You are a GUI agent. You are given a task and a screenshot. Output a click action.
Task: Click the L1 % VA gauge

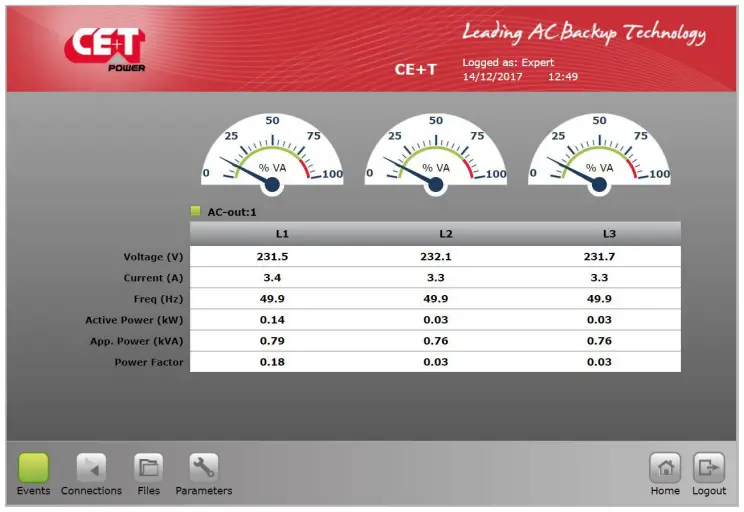click(272, 153)
